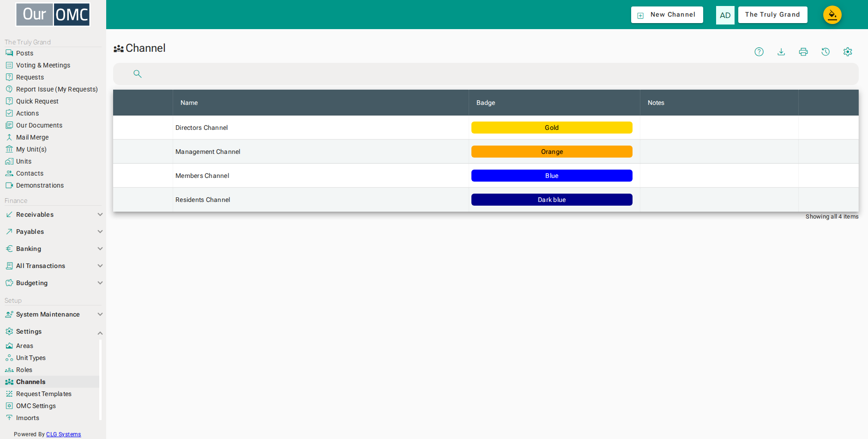868x439 pixels.
Task: Click the Contacts people icon
Action: (9, 173)
